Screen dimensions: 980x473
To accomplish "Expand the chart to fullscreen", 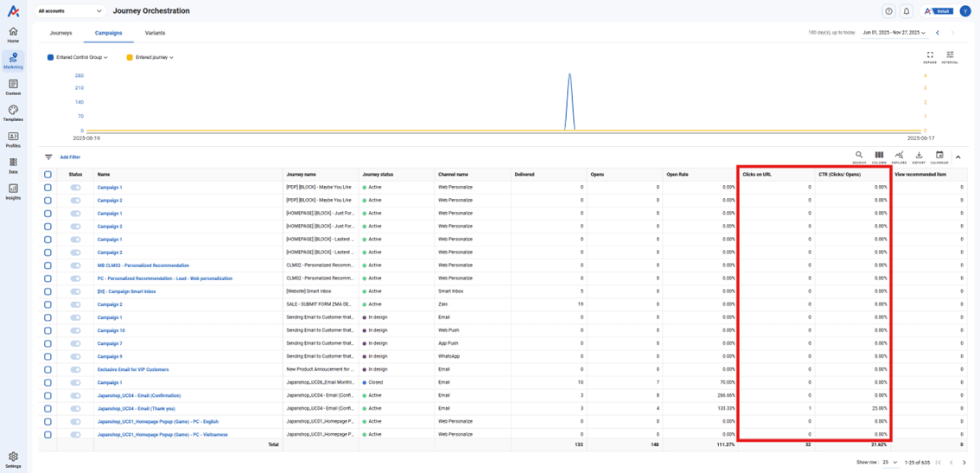I will [x=930, y=56].
